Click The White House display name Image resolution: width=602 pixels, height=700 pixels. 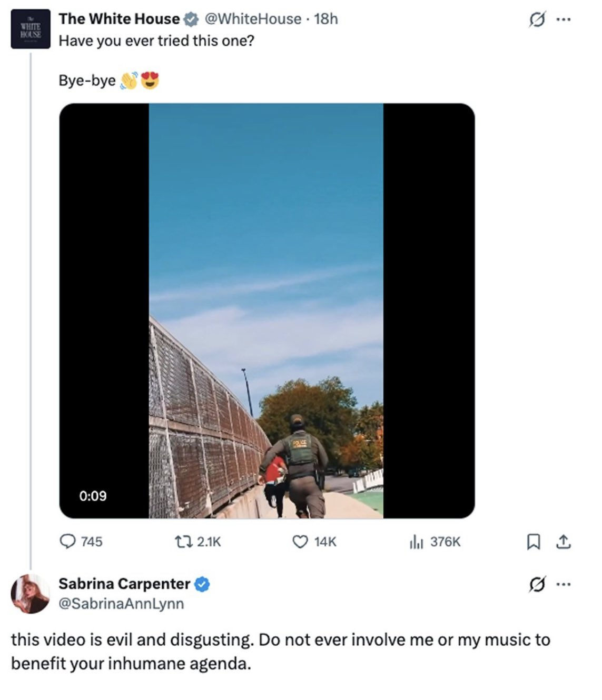pyautogui.click(x=119, y=19)
